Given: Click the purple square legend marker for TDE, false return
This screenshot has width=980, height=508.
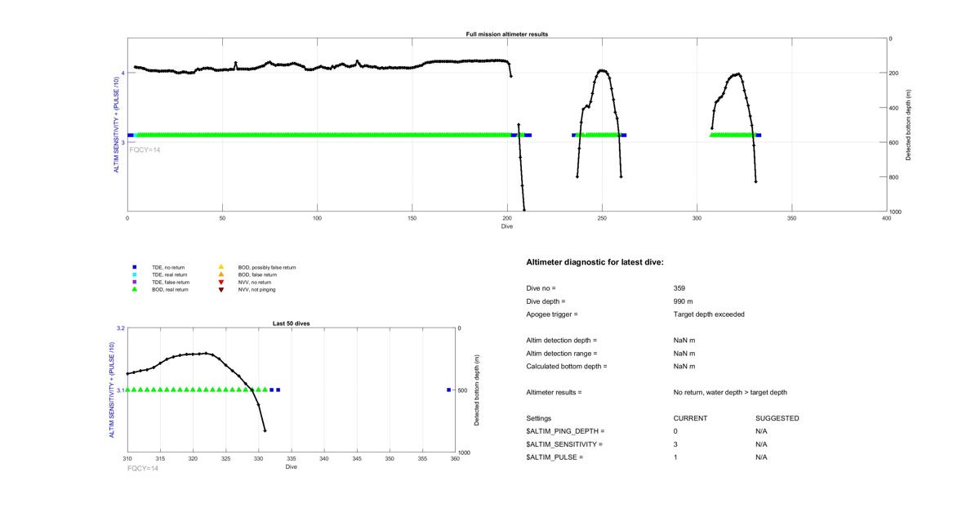Looking at the screenshot, I should [134, 282].
